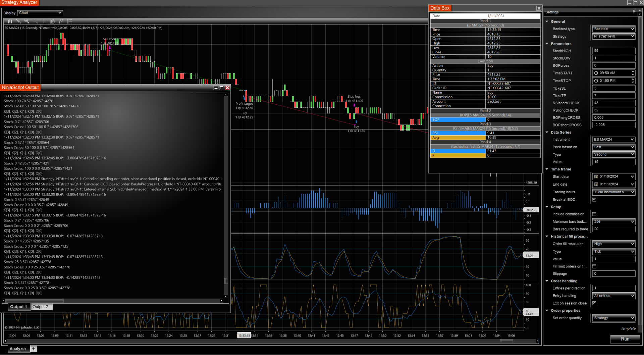644x355 pixels.
Task: Open the Trading hours dropdown
Action: coord(613,192)
